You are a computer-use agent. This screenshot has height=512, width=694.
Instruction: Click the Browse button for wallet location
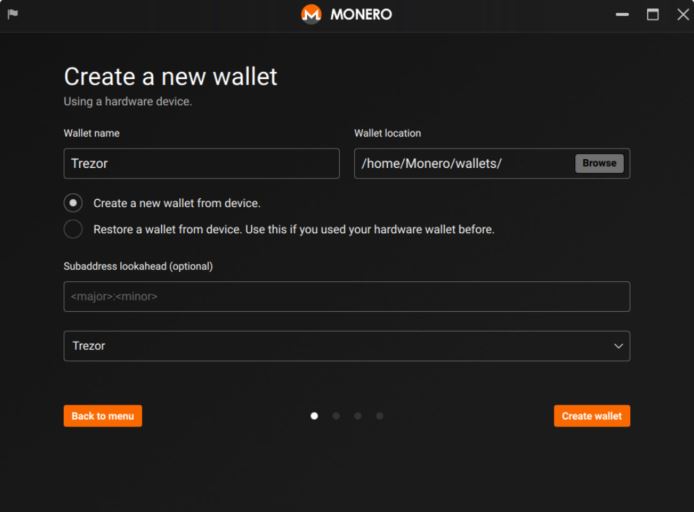tap(599, 163)
